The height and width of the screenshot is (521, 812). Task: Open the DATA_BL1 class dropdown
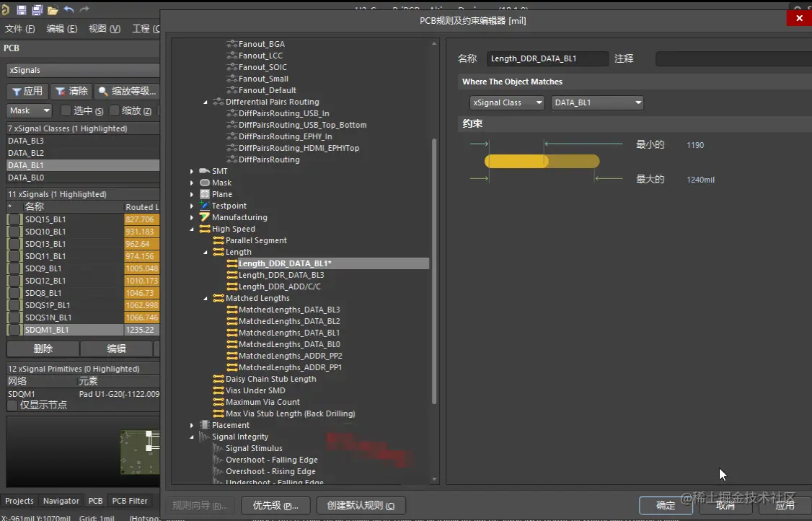click(597, 102)
